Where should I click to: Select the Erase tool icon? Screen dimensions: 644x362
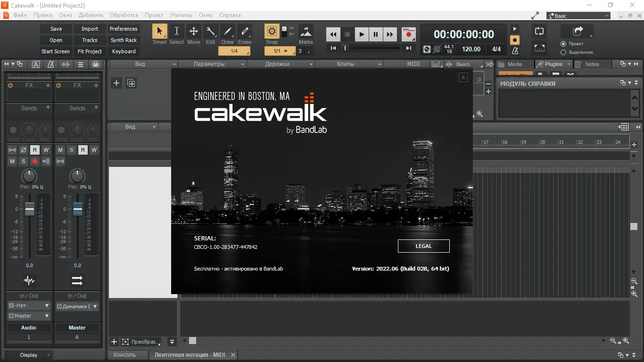coord(244,31)
